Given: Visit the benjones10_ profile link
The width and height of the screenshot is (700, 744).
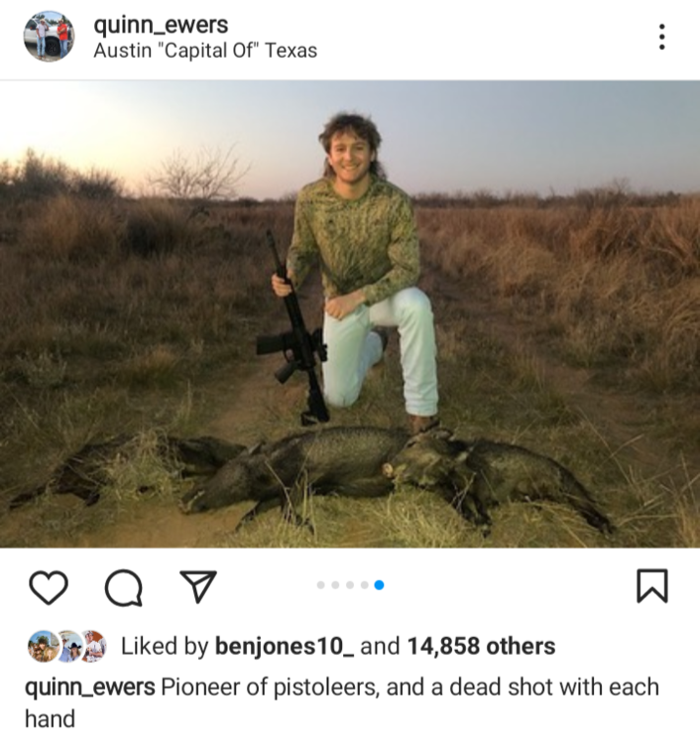Looking at the screenshot, I should point(284,647).
